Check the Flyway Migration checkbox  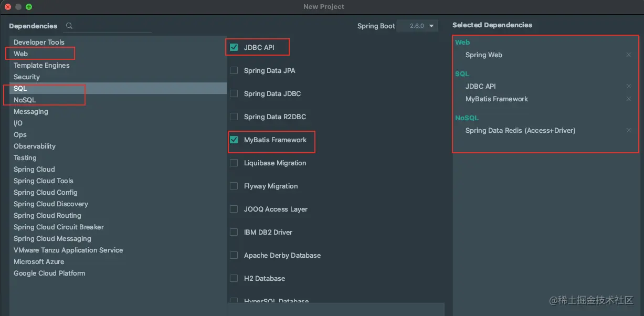[x=234, y=186]
